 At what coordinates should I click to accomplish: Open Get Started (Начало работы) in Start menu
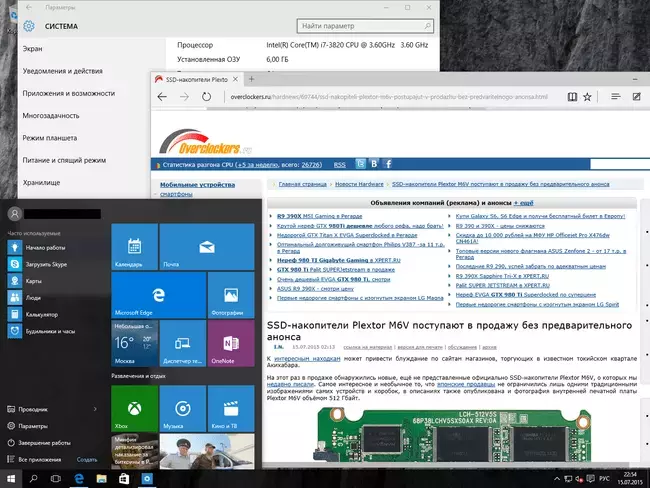pos(45,248)
